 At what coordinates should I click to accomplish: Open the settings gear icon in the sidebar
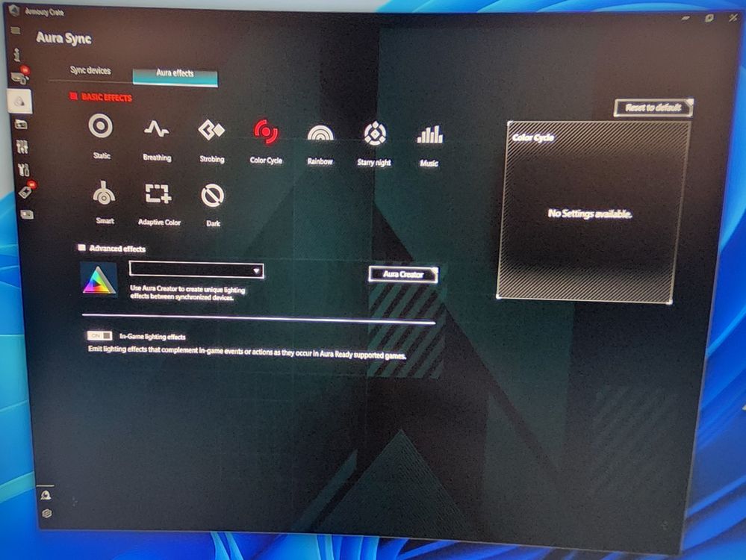click(46, 513)
